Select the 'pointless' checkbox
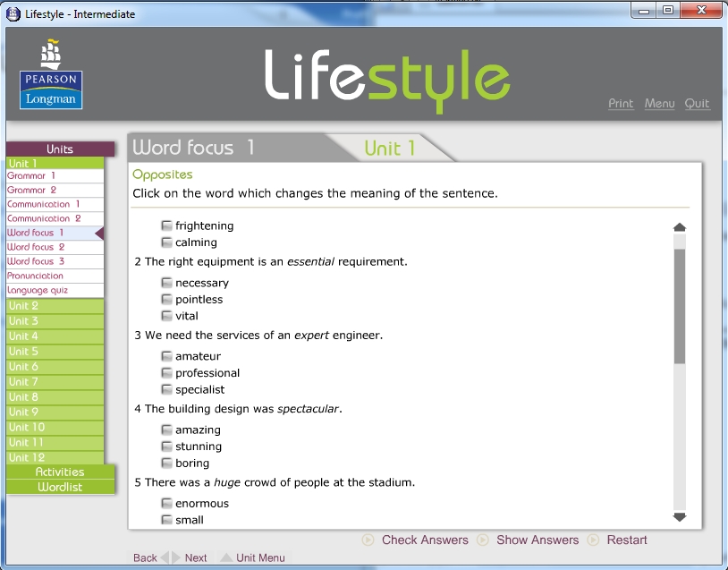 pos(166,300)
